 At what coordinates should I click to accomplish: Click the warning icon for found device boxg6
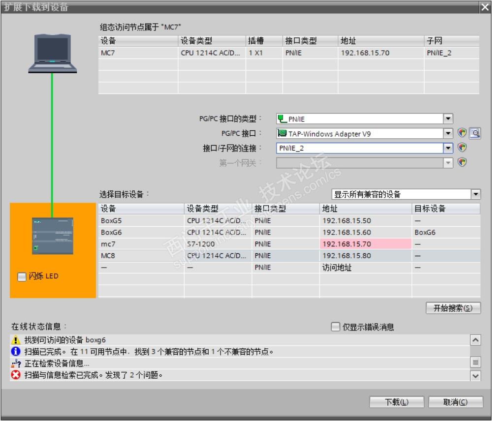(x=15, y=340)
